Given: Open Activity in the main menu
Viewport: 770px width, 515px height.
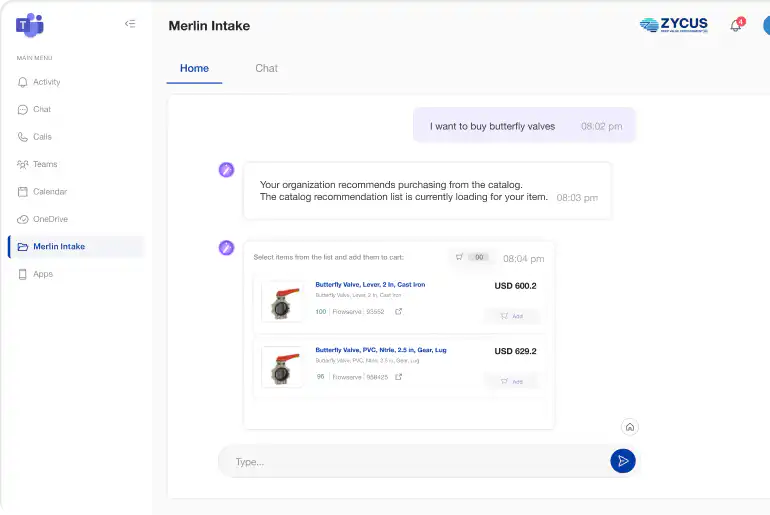Looking at the screenshot, I should pyautogui.click(x=47, y=82).
